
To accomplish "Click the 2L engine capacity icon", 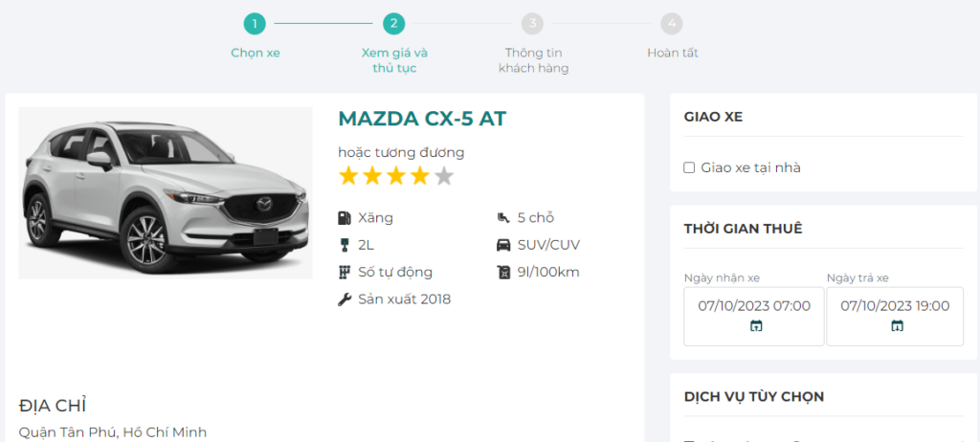I will (x=345, y=245).
